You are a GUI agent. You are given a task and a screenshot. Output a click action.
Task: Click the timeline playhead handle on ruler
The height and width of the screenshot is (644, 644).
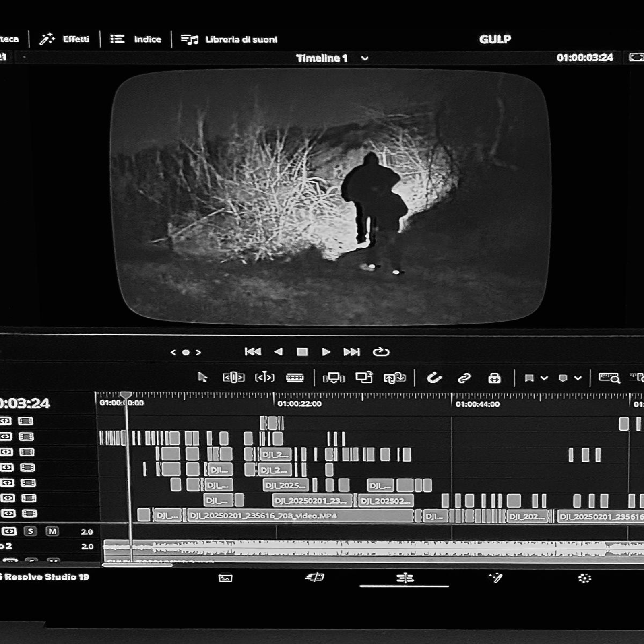point(126,395)
